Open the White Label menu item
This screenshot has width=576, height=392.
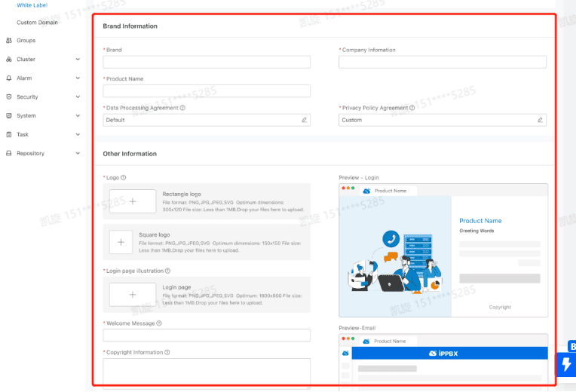(x=32, y=5)
